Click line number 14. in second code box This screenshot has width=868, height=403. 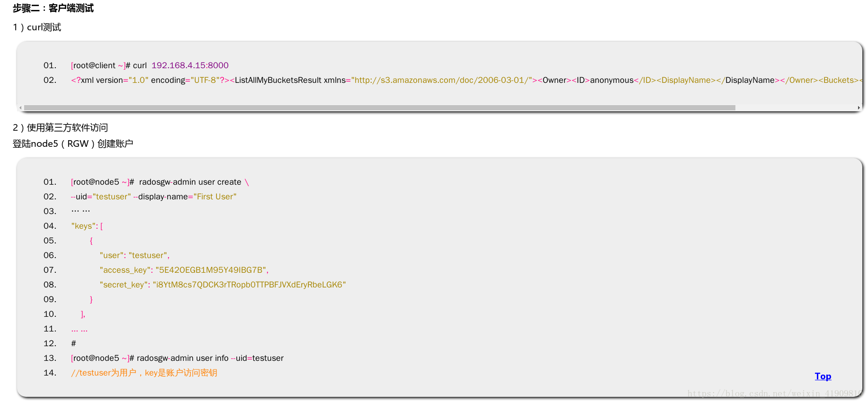point(50,373)
